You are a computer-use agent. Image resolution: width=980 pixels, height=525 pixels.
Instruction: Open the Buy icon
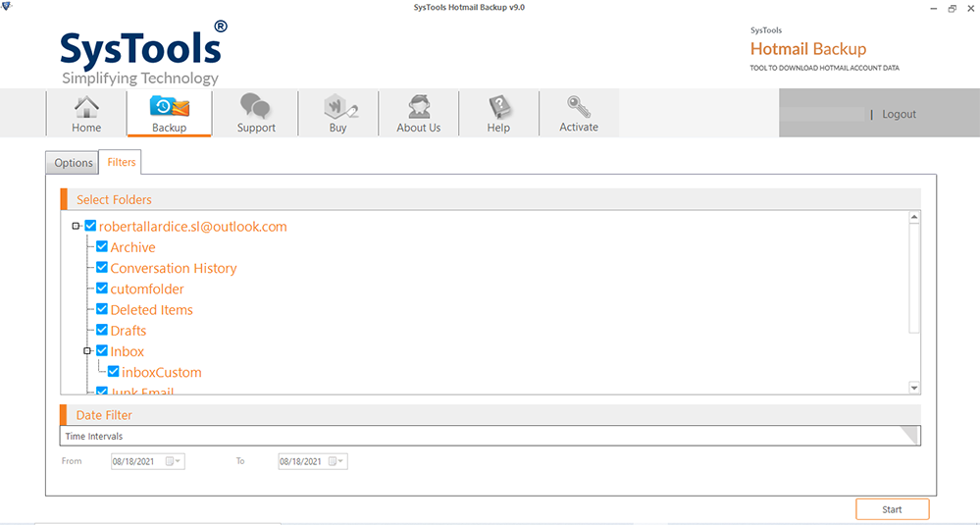click(338, 107)
